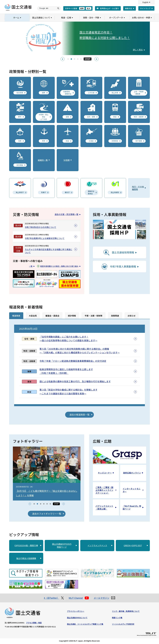
Task: Set text size to 標準
Action: [82, 9]
